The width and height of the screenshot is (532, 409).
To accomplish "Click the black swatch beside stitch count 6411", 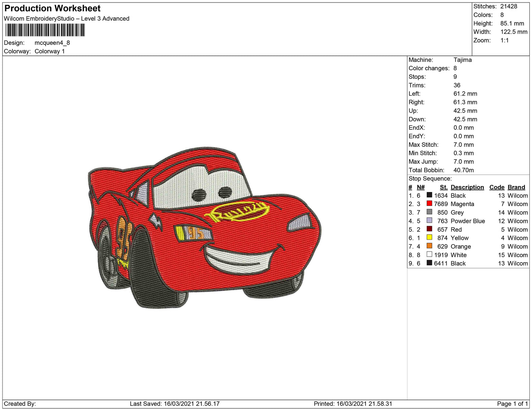I will pos(429,263).
